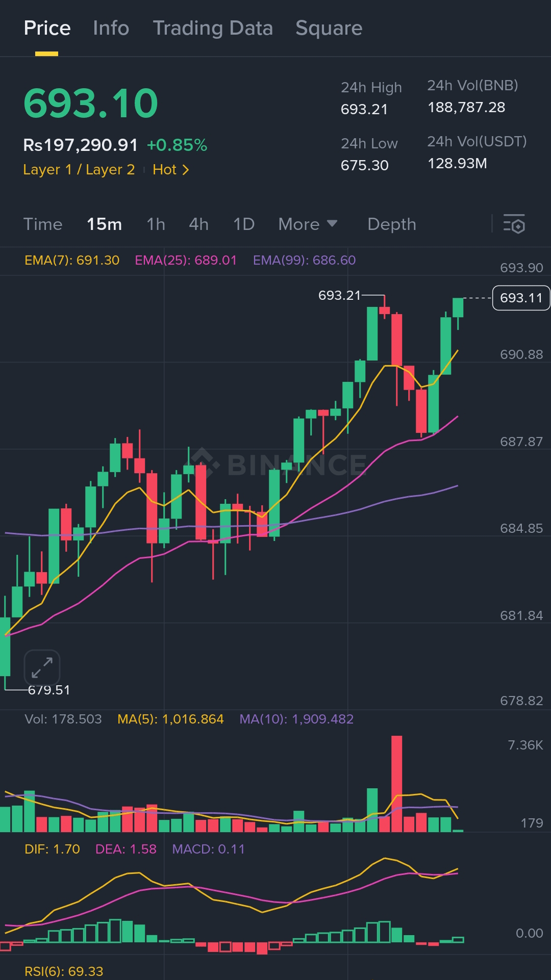Open the More timeframes dropdown

coord(308,224)
